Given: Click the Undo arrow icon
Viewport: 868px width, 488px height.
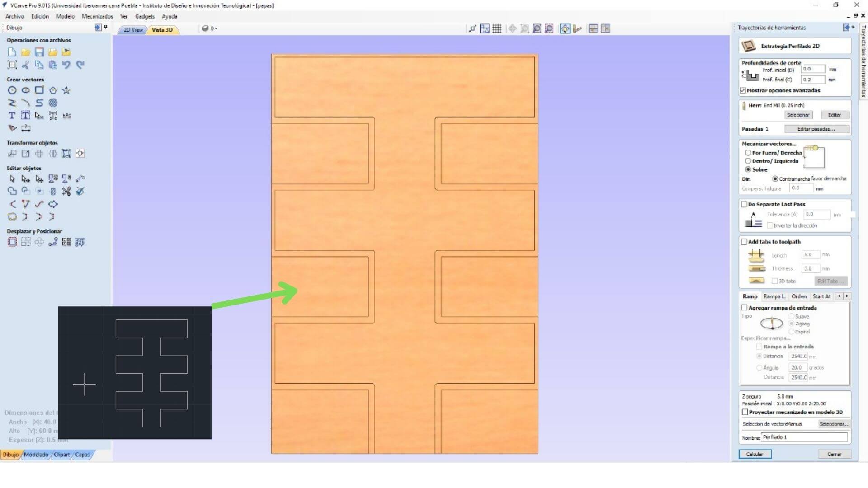Looking at the screenshot, I should (66, 65).
